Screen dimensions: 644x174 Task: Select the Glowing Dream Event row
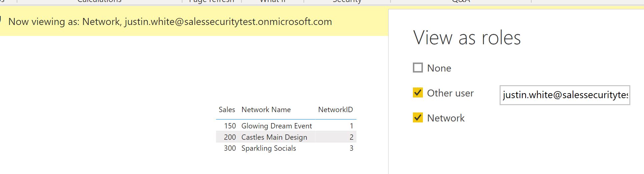point(286,126)
